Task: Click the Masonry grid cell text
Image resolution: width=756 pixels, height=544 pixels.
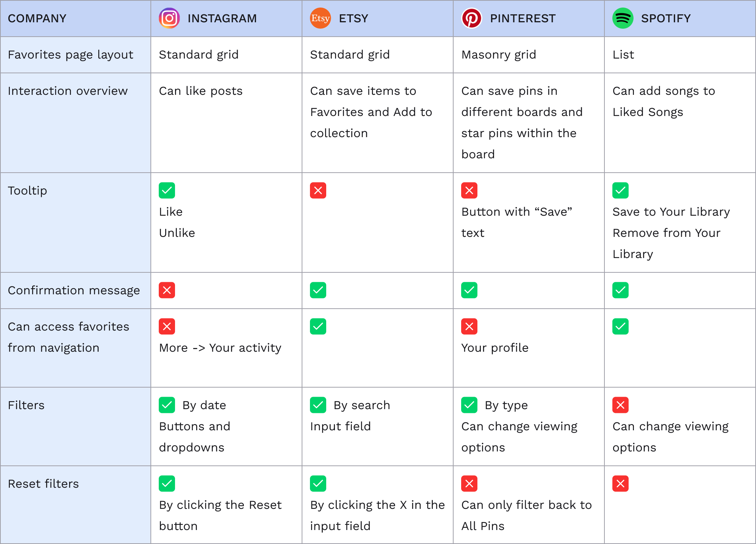Action: point(499,55)
